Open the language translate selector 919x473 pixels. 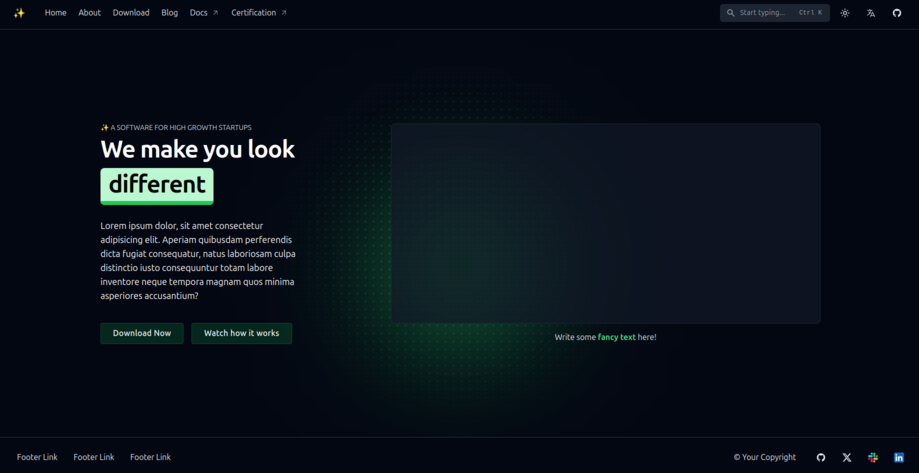click(871, 13)
